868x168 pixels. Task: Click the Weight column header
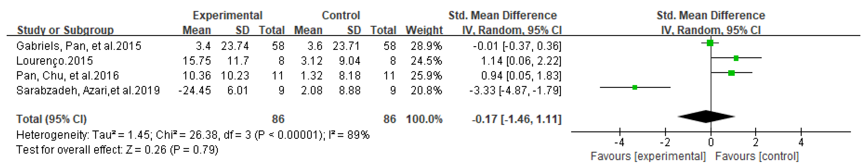point(424,30)
